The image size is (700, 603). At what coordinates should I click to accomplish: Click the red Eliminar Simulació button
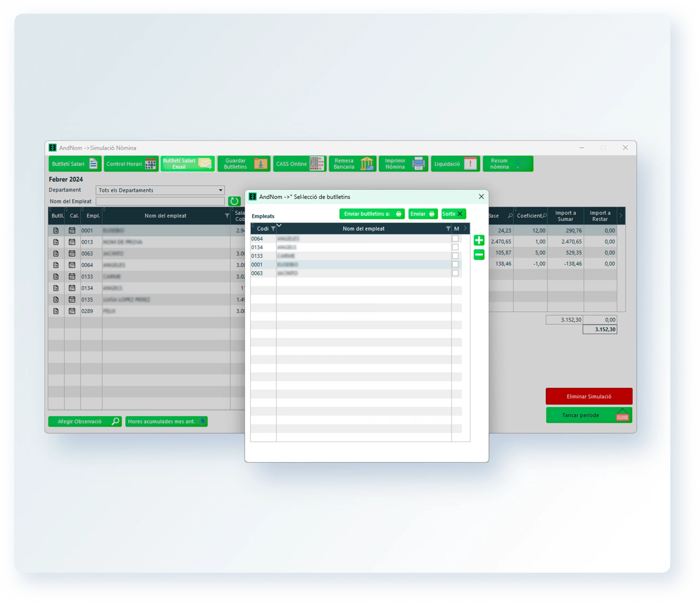point(588,396)
